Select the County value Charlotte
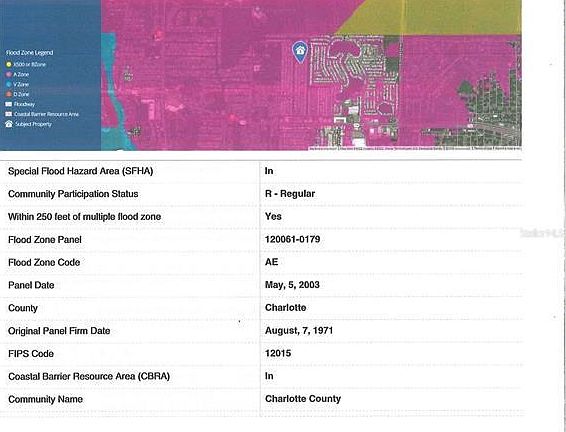The width and height of the screenshot is (566, 432). [286, 308]
